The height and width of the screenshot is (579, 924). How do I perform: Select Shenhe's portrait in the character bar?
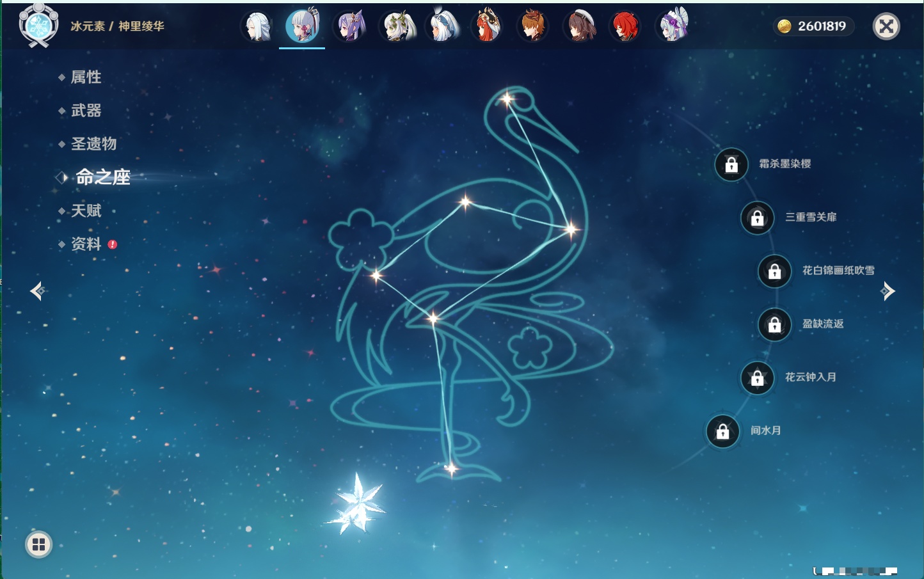(257, 27)
